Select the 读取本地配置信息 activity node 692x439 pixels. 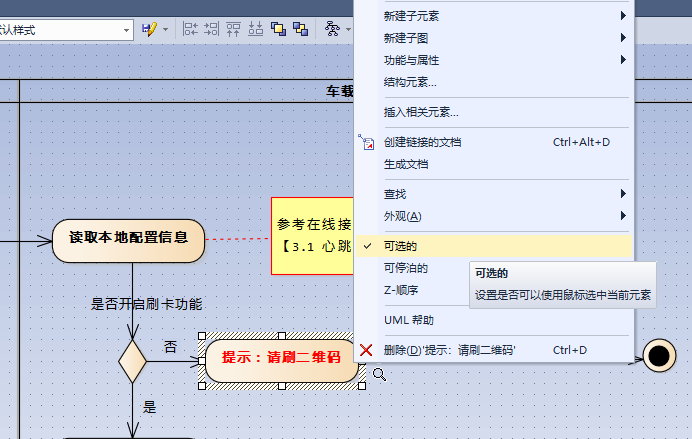128,241
